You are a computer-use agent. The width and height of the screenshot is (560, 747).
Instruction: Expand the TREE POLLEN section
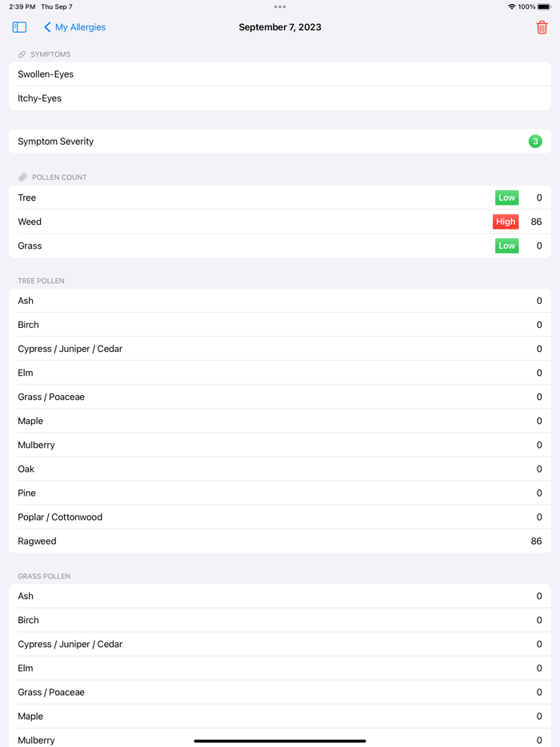[41, 281]
